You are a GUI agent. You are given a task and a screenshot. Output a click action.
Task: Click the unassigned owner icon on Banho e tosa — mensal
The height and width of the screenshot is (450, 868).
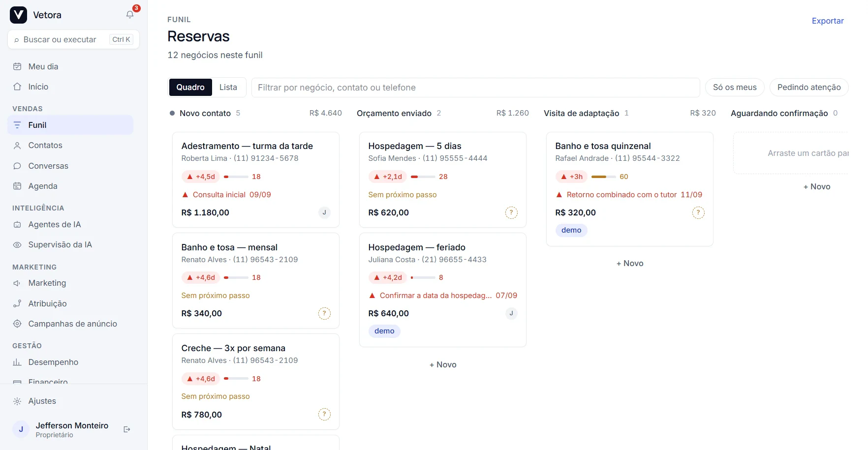coord(324,313)
